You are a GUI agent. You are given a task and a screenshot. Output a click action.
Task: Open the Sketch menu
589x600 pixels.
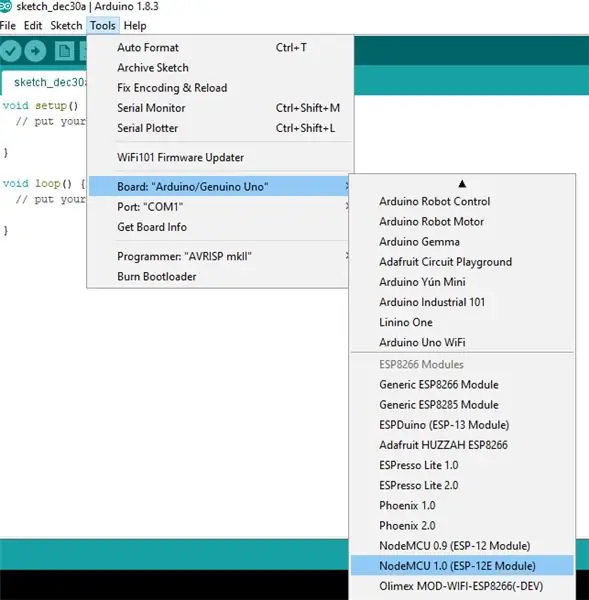(66, 26)
